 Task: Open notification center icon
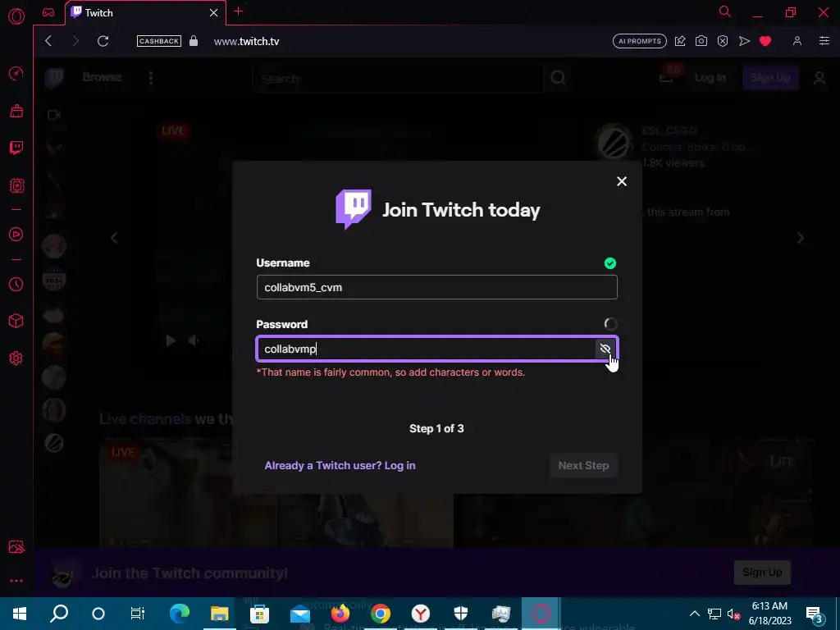814,614
